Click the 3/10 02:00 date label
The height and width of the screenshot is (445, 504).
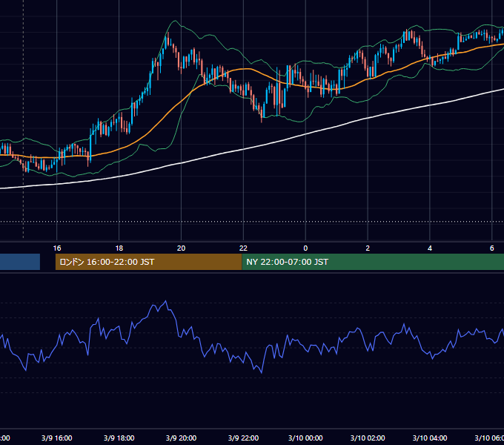click(x=368, y=438)
